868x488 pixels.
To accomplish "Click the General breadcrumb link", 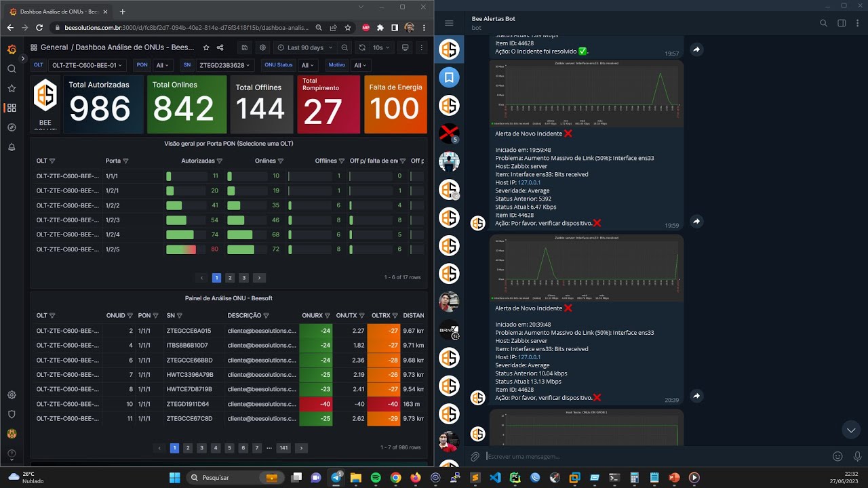I will 54,47.
